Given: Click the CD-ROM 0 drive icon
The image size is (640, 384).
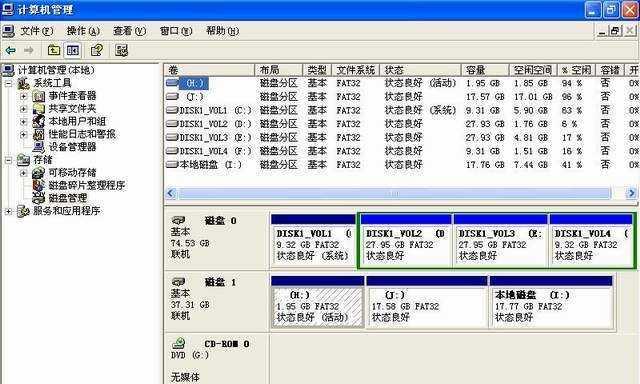Looking at the screenshot, I should (179, 344).
